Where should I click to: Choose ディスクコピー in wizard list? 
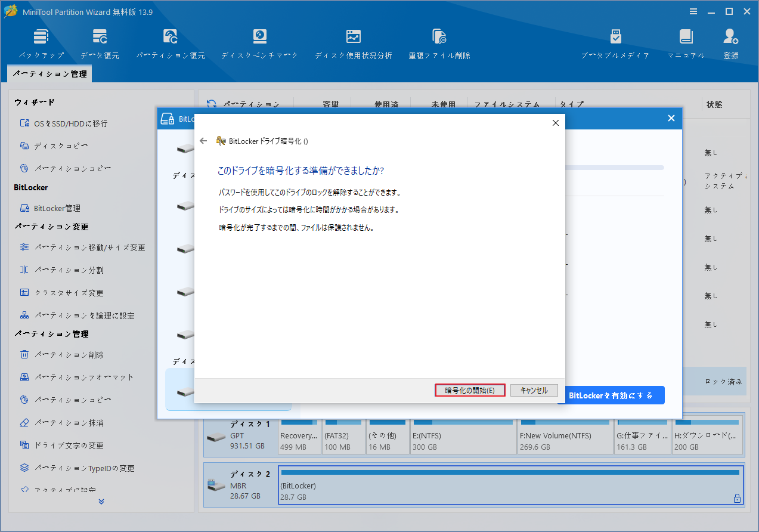54,146
